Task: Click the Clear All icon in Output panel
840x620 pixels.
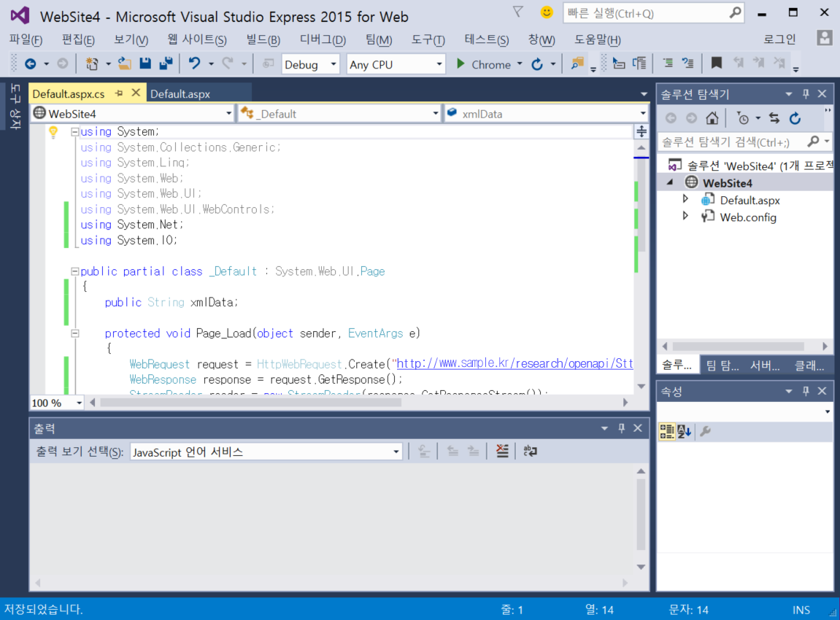Action: click(502, 452)
